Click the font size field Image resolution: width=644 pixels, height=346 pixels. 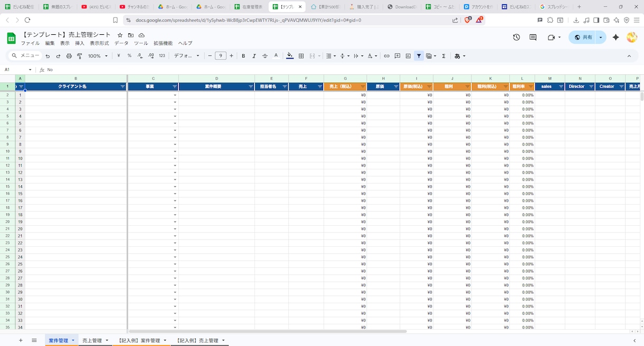[221, 56]
